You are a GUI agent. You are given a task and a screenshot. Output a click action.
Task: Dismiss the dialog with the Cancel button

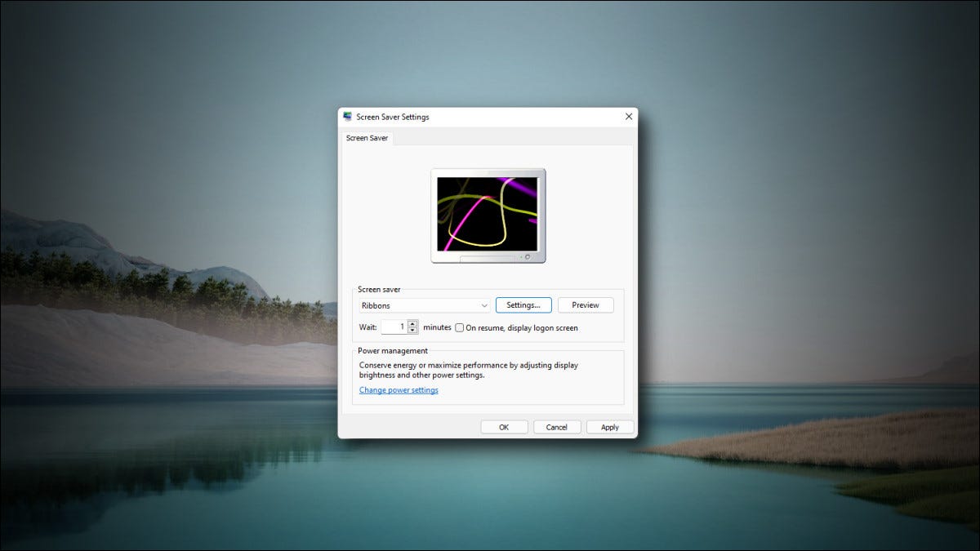(557, 427)
